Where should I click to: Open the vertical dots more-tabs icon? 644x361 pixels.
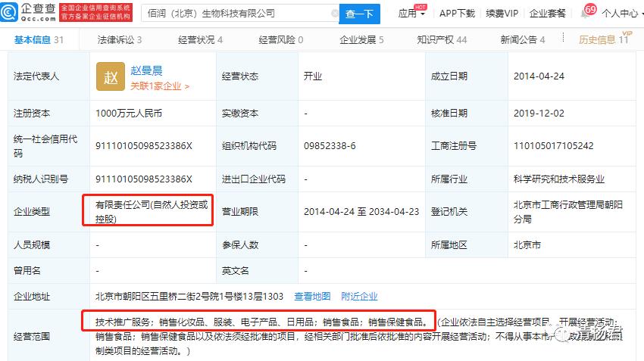(x=563, y=38)
